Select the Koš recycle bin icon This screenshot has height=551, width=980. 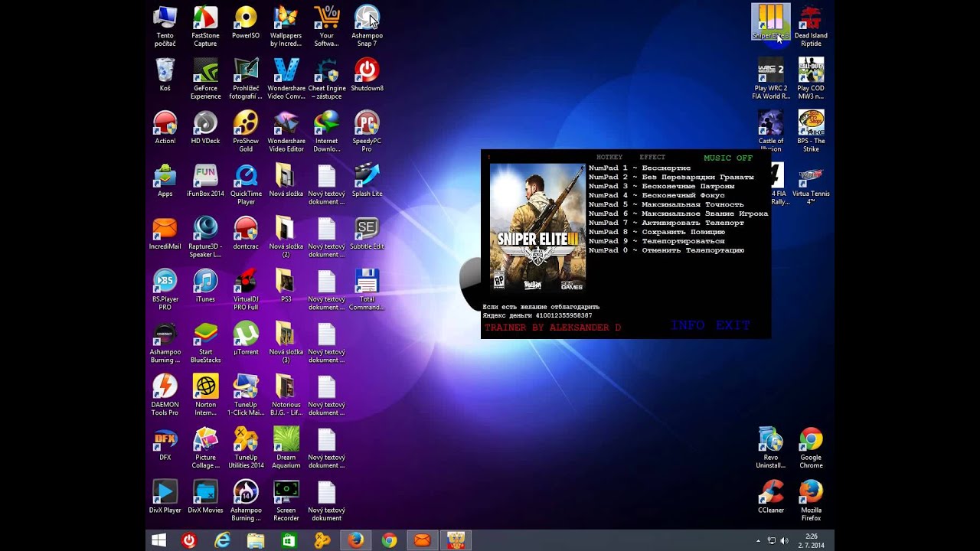165,74
